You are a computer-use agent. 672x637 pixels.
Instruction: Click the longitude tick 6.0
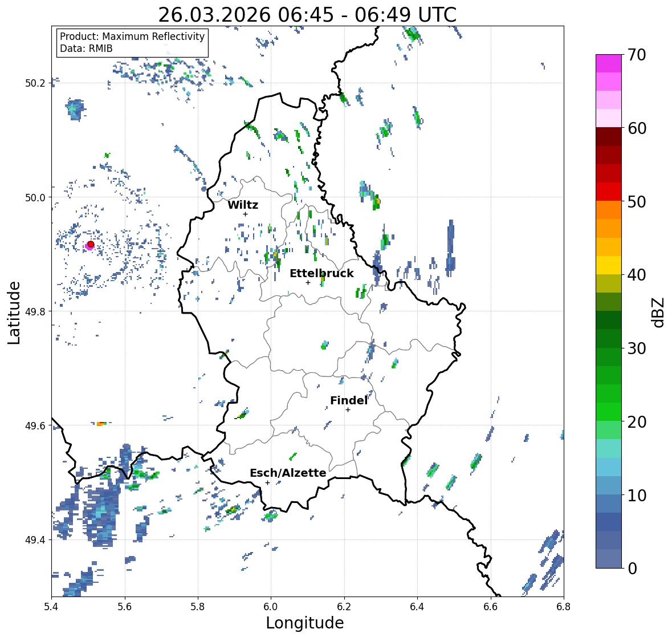pos(271,607)
